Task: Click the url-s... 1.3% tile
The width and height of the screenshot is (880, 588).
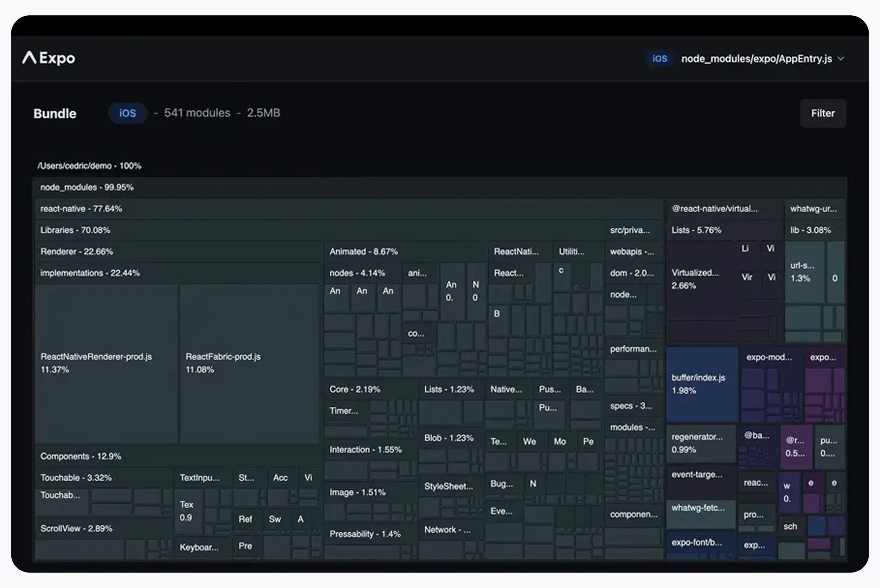Action: 804,272
